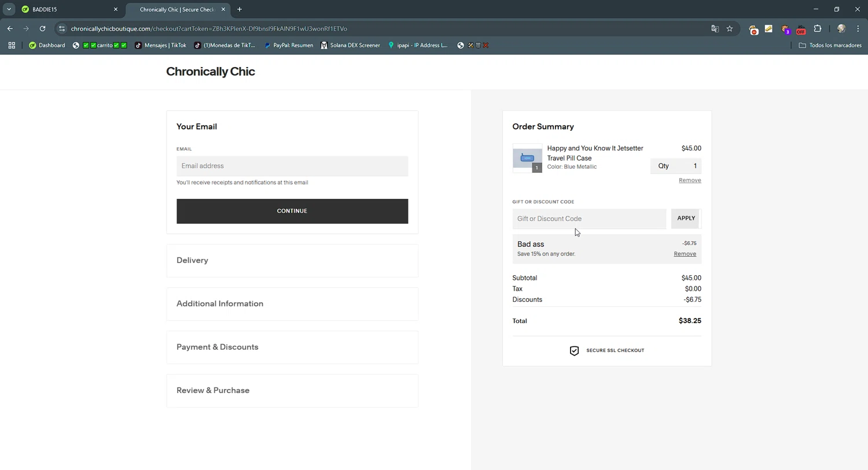868x470 pixels.
Task: Click the 'Save 15% on any order.' text
Action: [546, 254]
